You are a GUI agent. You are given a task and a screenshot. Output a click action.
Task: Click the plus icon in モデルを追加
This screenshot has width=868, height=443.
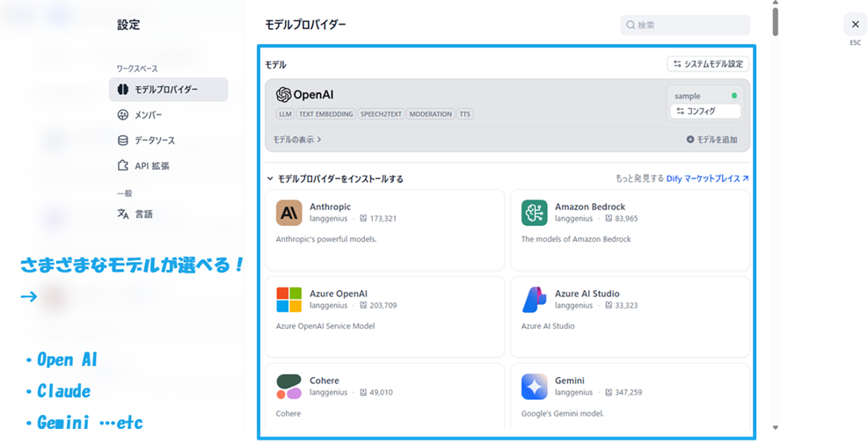[690, 140]
